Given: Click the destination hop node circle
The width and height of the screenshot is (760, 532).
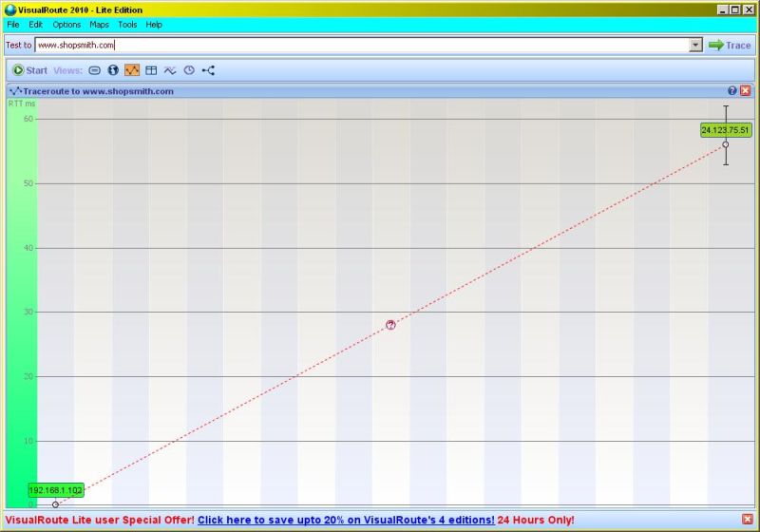Looking at the screenshot, I should 726,144.
